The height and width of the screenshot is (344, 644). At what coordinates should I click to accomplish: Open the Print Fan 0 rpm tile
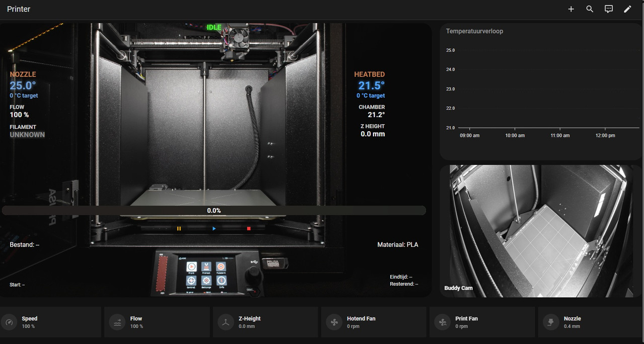tap(482, 322)
